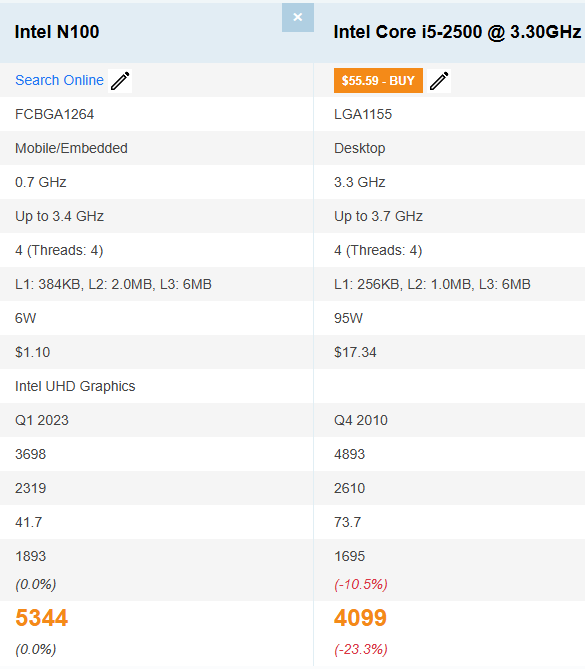Screen dimensions: 585x669
Task: Open the Intel N100 heading
Action: click(x=57, y=32)
